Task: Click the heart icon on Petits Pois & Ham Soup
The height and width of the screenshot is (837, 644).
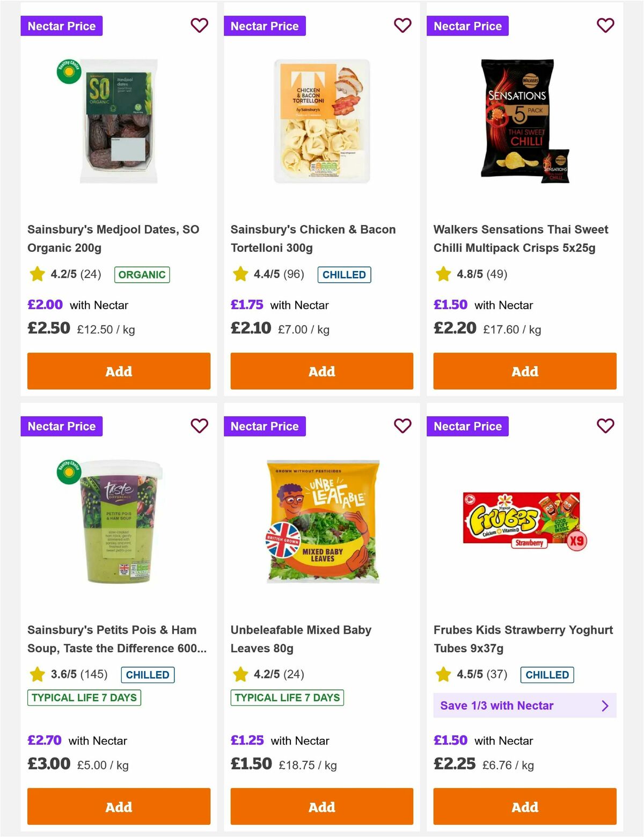Action: [x=199, y=426]
